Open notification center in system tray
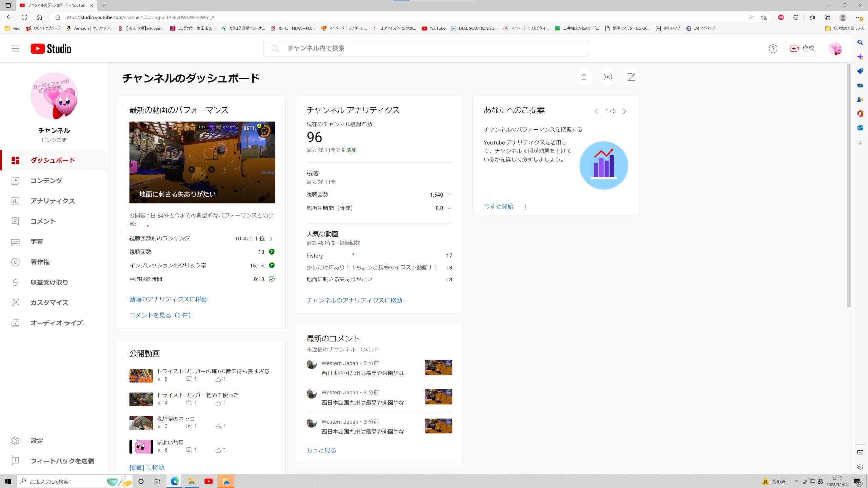 coord(858,482)
